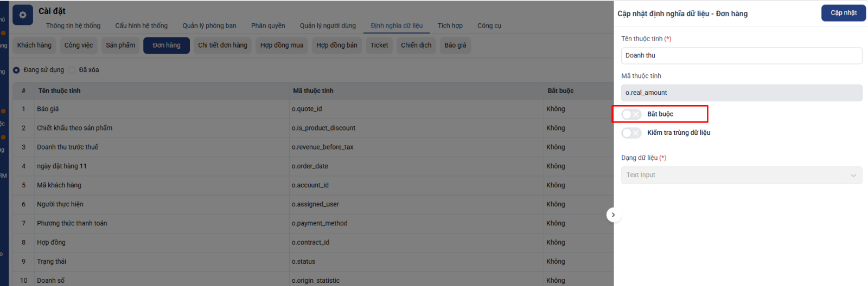
Task: Toggle the Bắt buộc switch
Action: 631,114
